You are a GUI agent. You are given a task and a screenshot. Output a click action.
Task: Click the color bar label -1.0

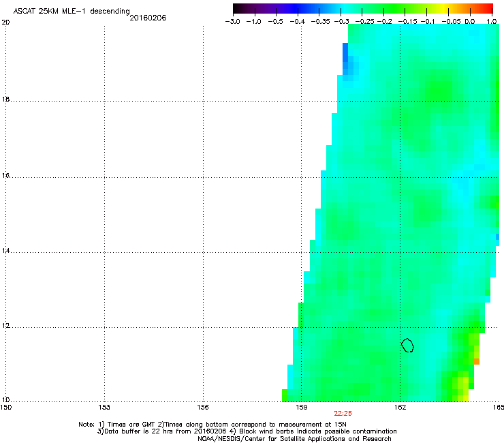click(254, 22)
